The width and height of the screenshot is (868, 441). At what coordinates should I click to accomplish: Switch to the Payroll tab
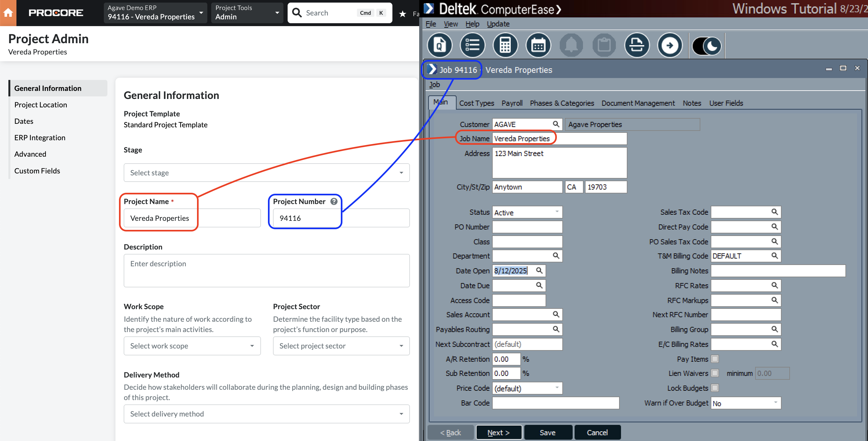click(x=512, y=103)
